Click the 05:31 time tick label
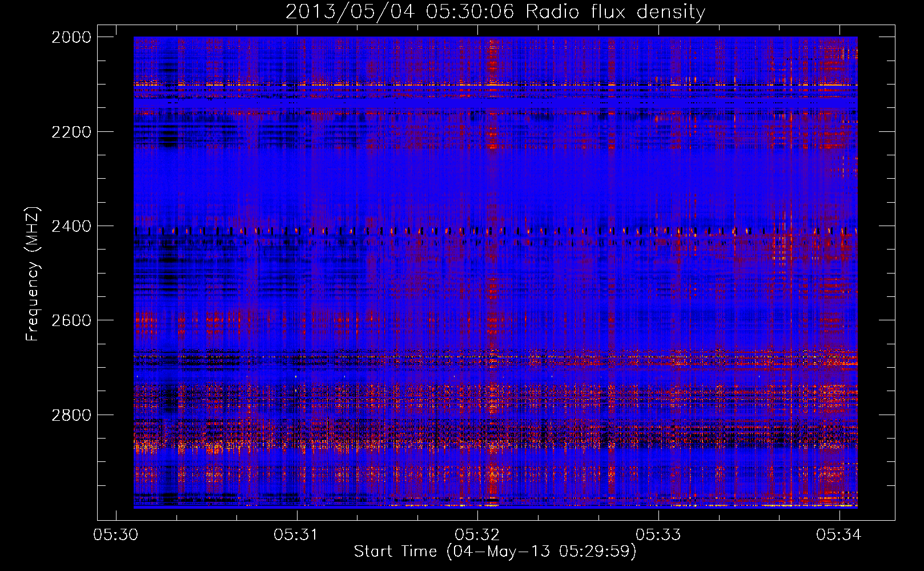Viewport: 924px width, 571px height. pos(296,534)
